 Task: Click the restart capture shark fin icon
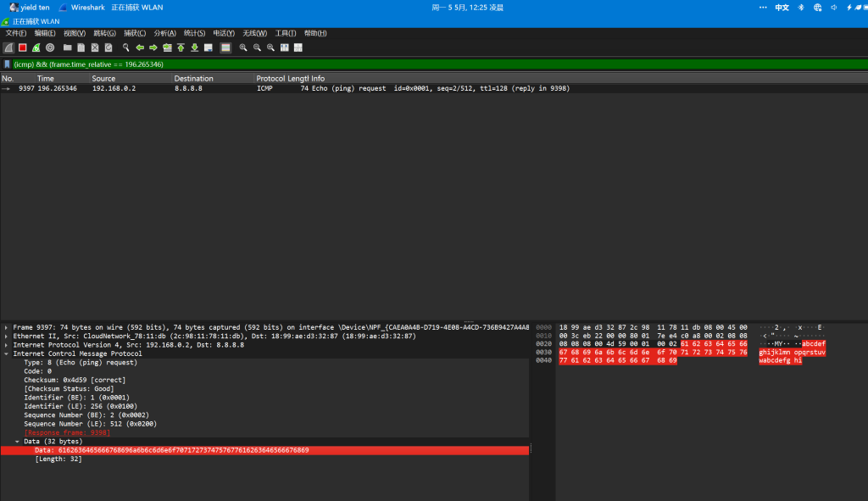tap(36, 47)
